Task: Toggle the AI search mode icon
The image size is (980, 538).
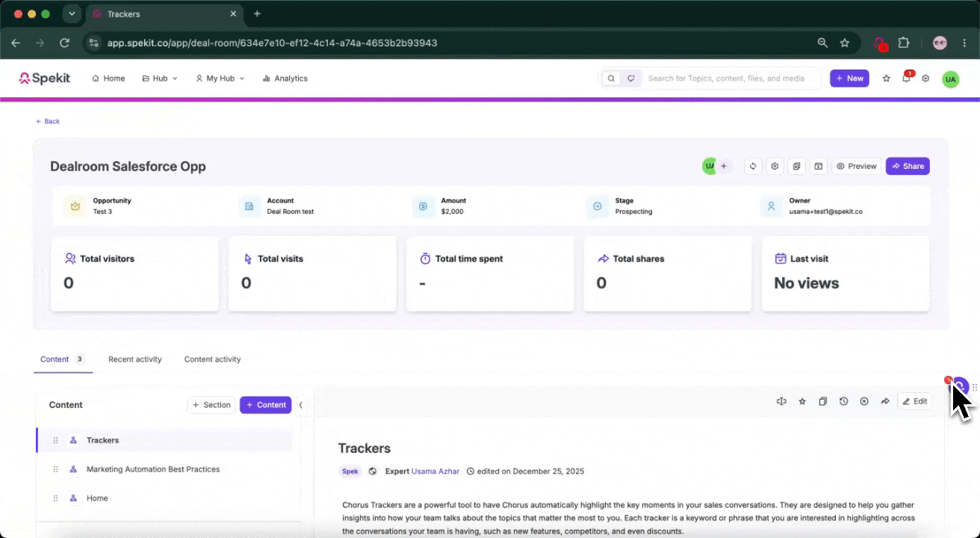Action: coord(631,78)
